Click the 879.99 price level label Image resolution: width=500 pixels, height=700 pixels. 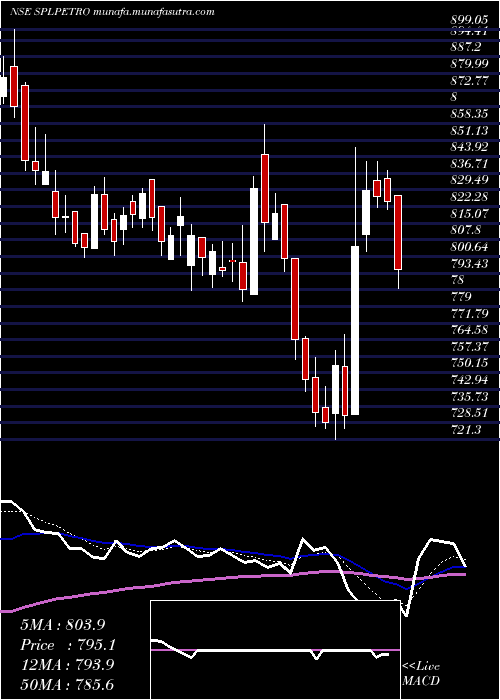coord(470,64)
